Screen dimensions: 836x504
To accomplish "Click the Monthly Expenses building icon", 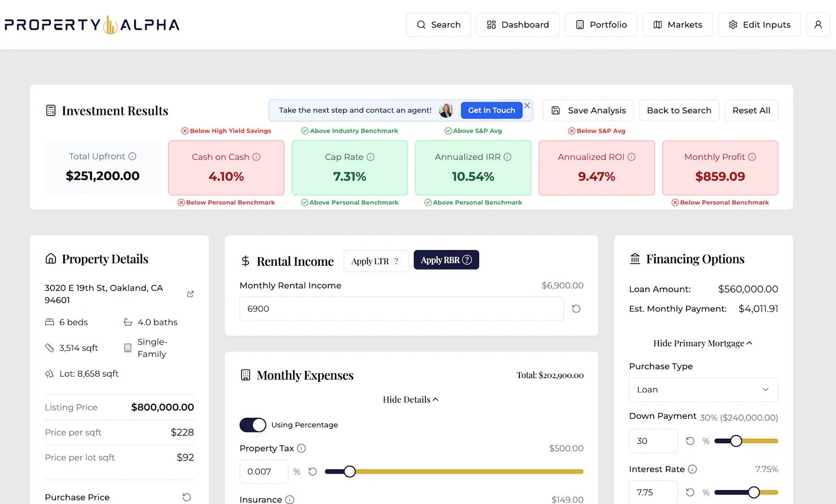I will (246, 375).
